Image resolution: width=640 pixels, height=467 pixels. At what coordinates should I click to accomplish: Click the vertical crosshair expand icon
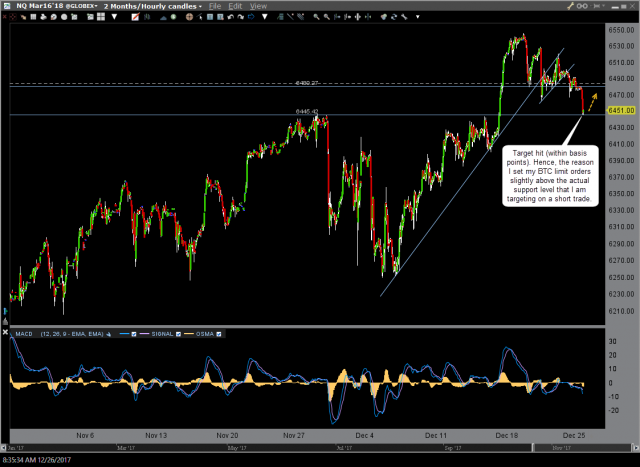tap(358, 17)
